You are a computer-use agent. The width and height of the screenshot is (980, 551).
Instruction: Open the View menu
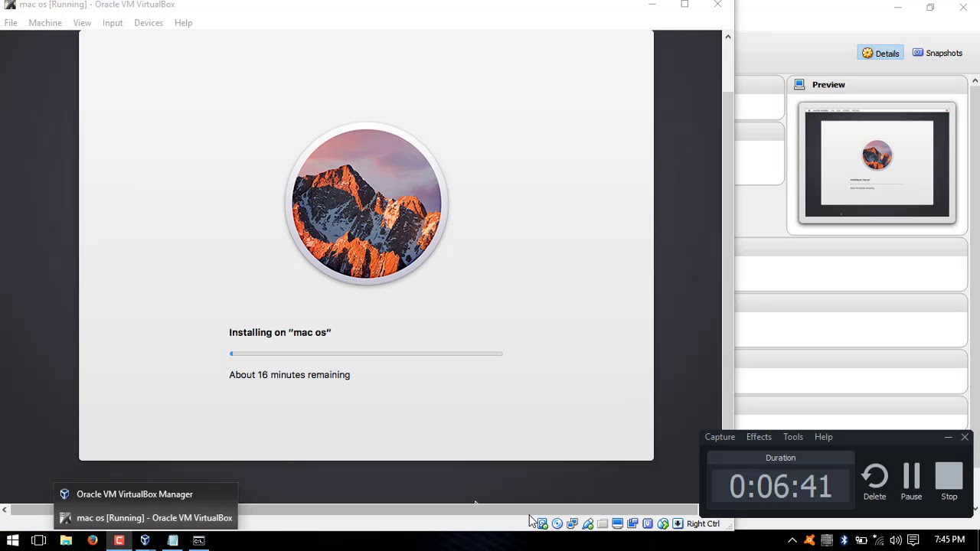(x=82, y=23)
